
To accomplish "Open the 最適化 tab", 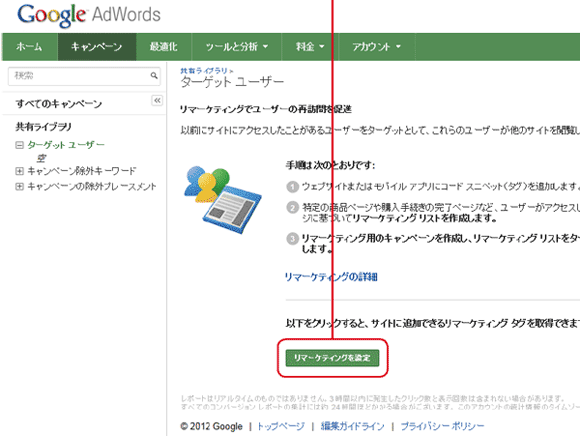I will [x=163, y=47].
